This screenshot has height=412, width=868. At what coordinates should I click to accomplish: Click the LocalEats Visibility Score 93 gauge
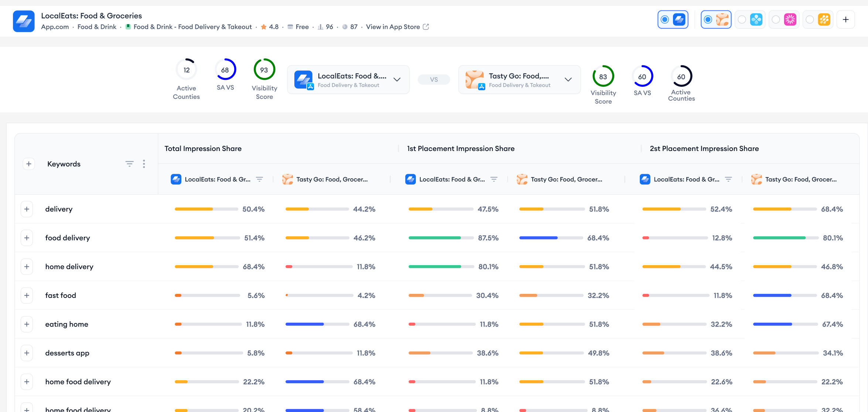point(264,69)
